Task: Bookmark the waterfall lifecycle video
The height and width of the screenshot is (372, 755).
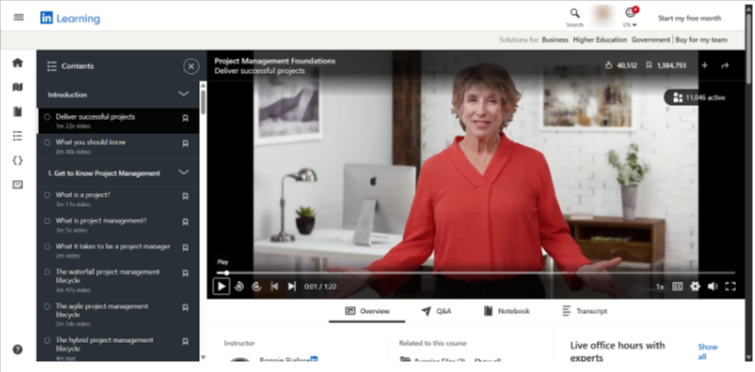Action: point(185,273)
